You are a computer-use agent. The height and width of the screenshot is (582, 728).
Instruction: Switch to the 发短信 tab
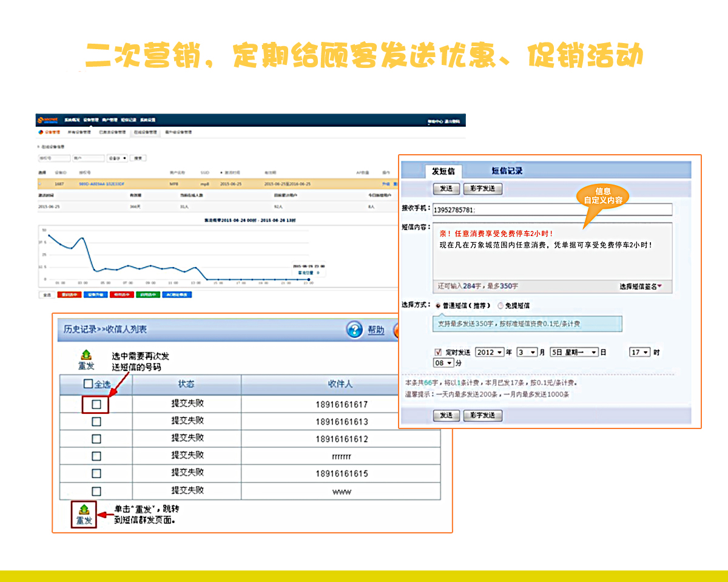(443, 171)
